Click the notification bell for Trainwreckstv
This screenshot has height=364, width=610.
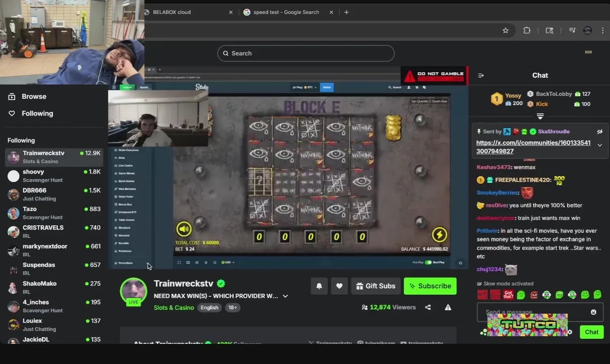coord(319,286)
